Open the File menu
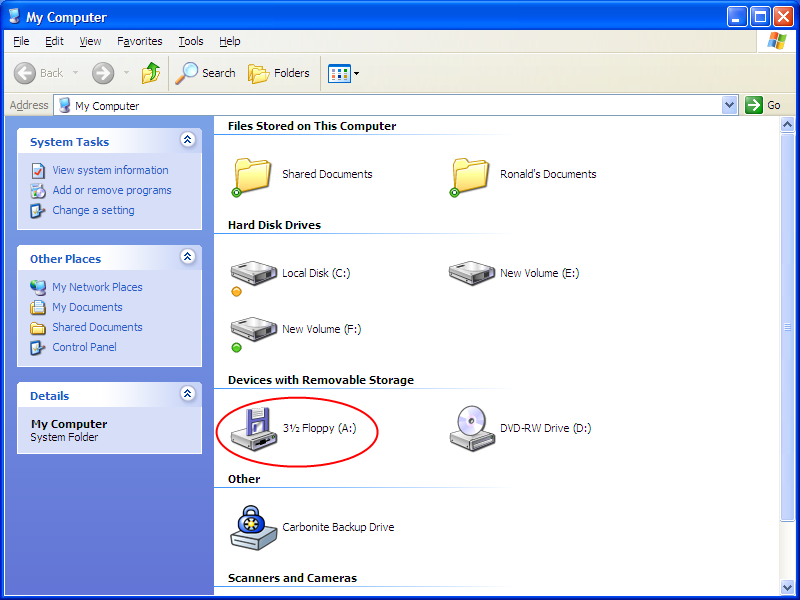The height and width of the screenshot is (600, 800). (x=21, y=41)
